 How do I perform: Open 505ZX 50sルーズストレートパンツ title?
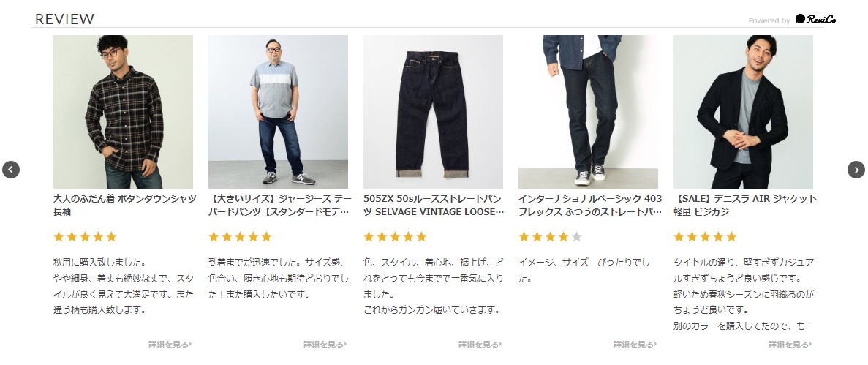(434, 205)
